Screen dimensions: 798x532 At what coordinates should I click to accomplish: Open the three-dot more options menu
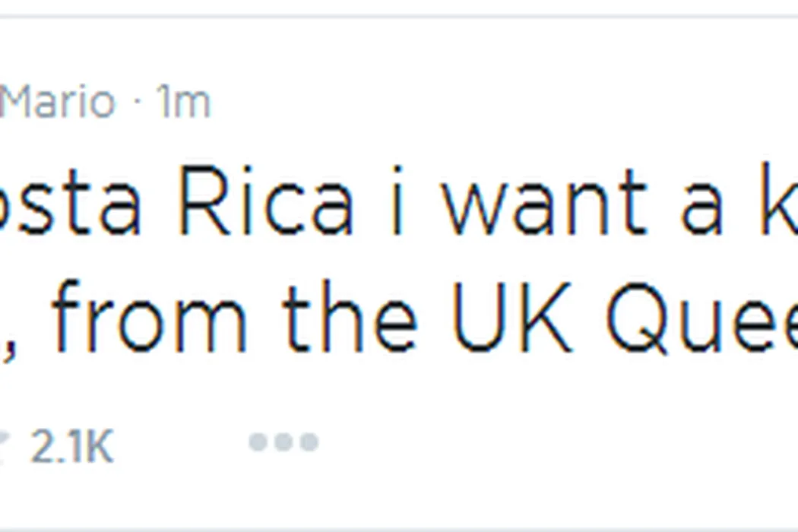[283, 442]
